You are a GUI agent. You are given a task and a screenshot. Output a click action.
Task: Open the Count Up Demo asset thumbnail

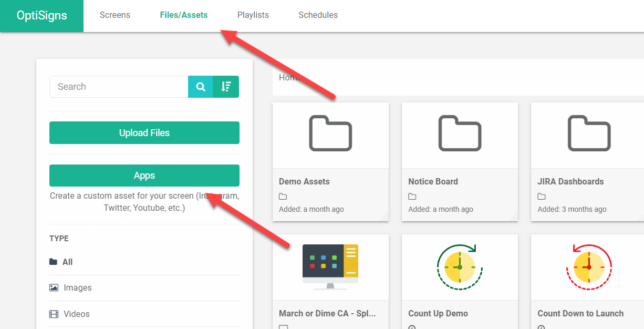pyautogui.click(x=460, y=266)
